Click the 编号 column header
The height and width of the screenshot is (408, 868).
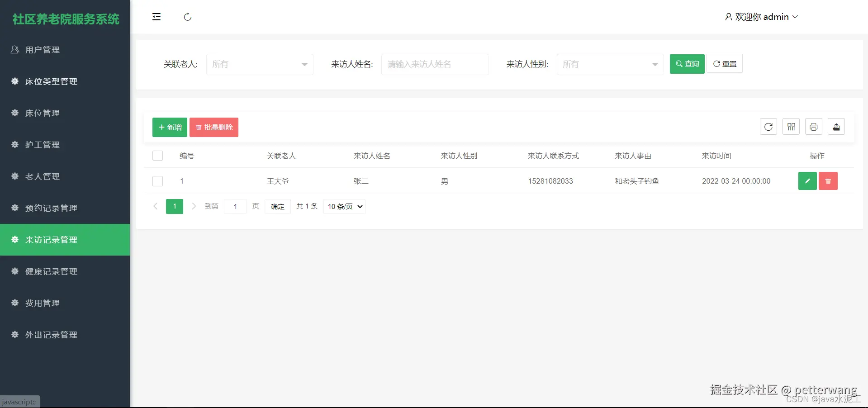(187, 156)
